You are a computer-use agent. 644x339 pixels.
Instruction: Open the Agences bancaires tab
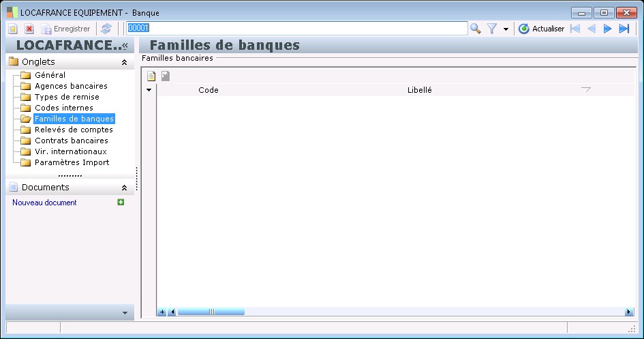pyautogui.click(x=71, y=86)
